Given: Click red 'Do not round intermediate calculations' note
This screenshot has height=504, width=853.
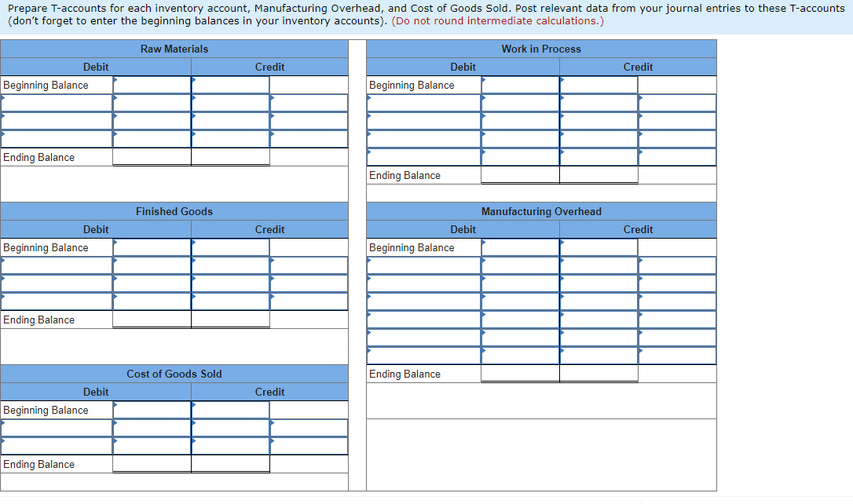Looking at the screenshot, I should 497,20.
